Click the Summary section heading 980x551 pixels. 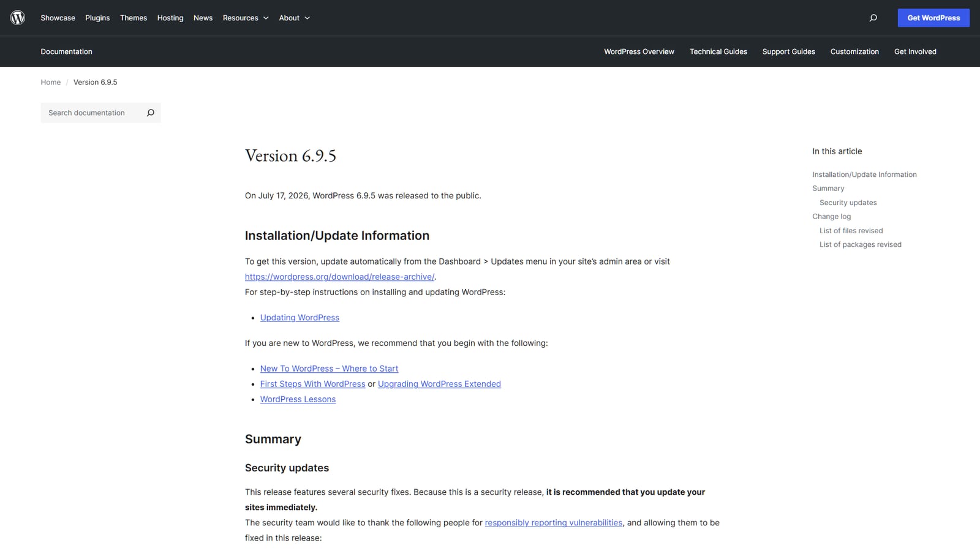pos(273,439)
